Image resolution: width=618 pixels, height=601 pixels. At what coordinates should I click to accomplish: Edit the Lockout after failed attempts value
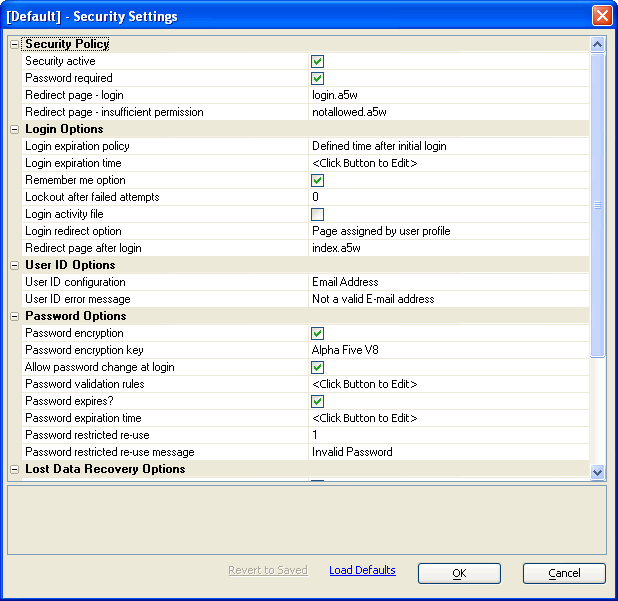pyautogui.click(x=449, y=197)
